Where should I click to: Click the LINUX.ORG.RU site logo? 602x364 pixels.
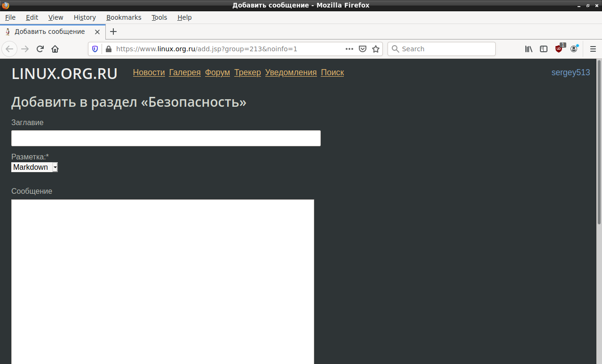click(64, 73)
